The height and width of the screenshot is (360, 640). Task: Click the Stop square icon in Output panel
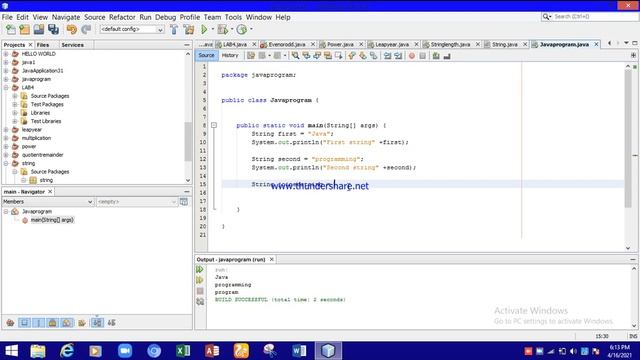pyautogui.click(x=200, y=291)
